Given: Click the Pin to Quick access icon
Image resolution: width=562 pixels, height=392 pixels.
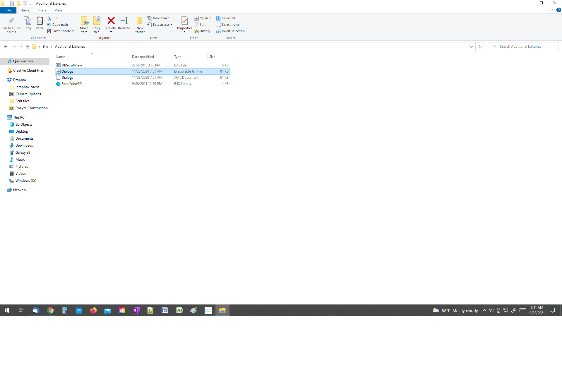Looking at the screenshot, I should tap(11, 21).
